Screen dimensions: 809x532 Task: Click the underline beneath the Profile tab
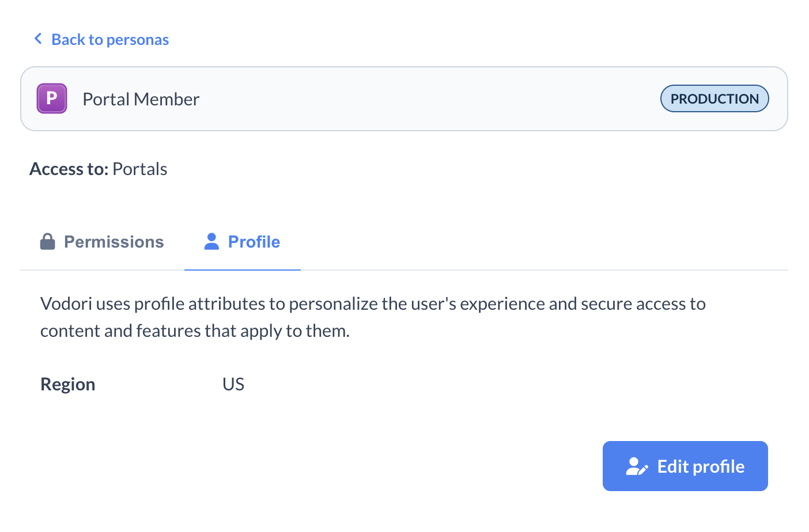243,269
